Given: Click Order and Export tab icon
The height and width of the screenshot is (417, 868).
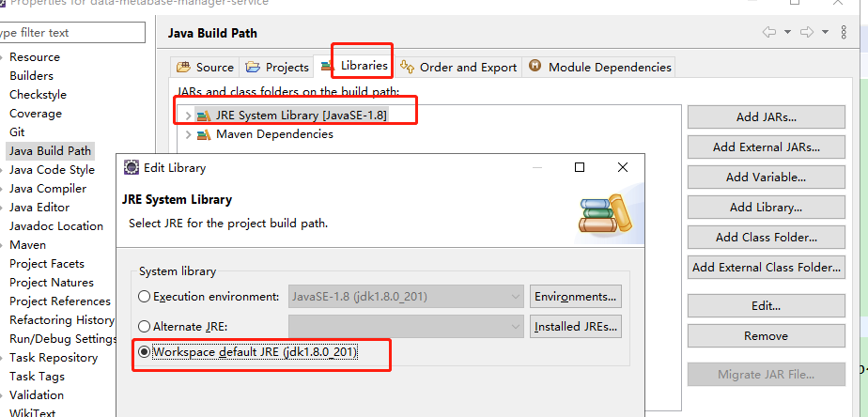Looking at the screenshot, I should [408, 67].
